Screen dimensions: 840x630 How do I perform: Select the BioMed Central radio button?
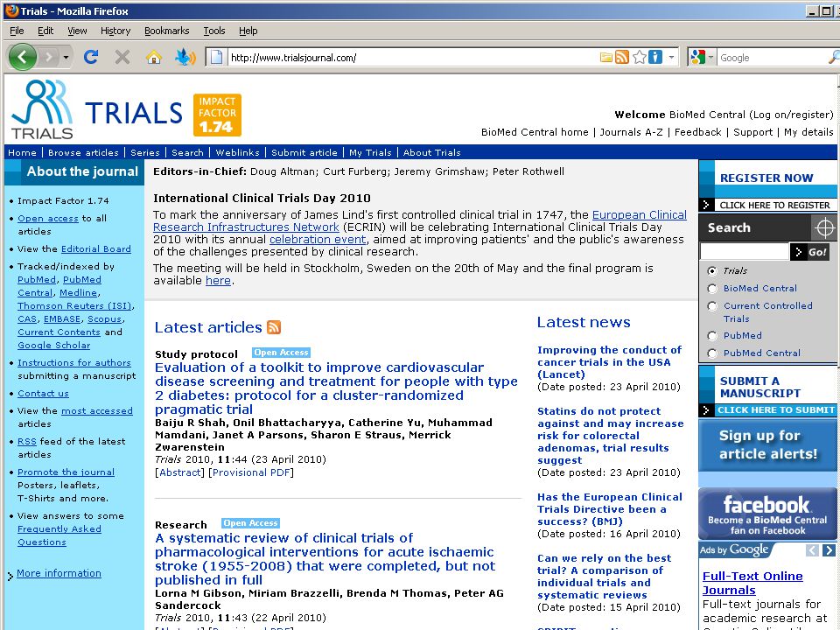point(712,289)
